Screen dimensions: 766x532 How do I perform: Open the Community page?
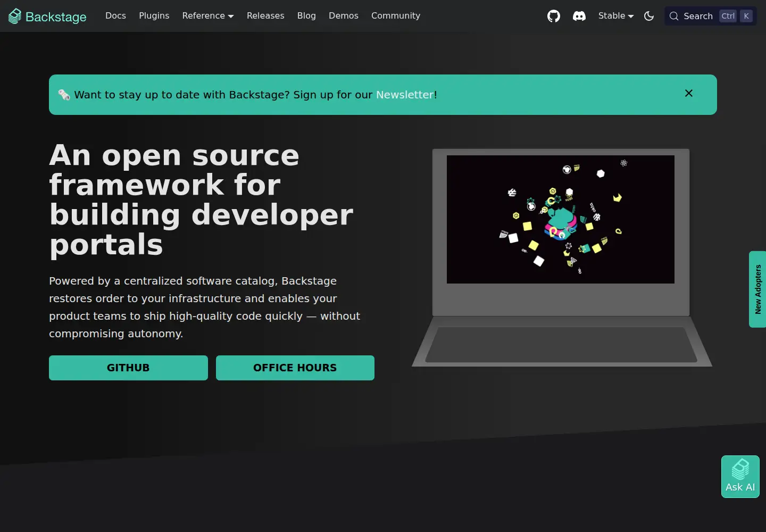tap(396, 16)
